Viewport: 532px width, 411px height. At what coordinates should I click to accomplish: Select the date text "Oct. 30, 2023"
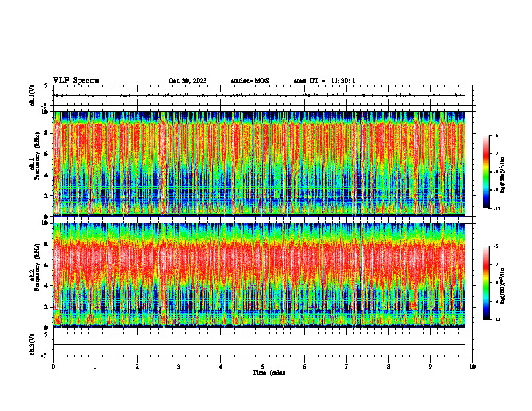tap(187, 81)
